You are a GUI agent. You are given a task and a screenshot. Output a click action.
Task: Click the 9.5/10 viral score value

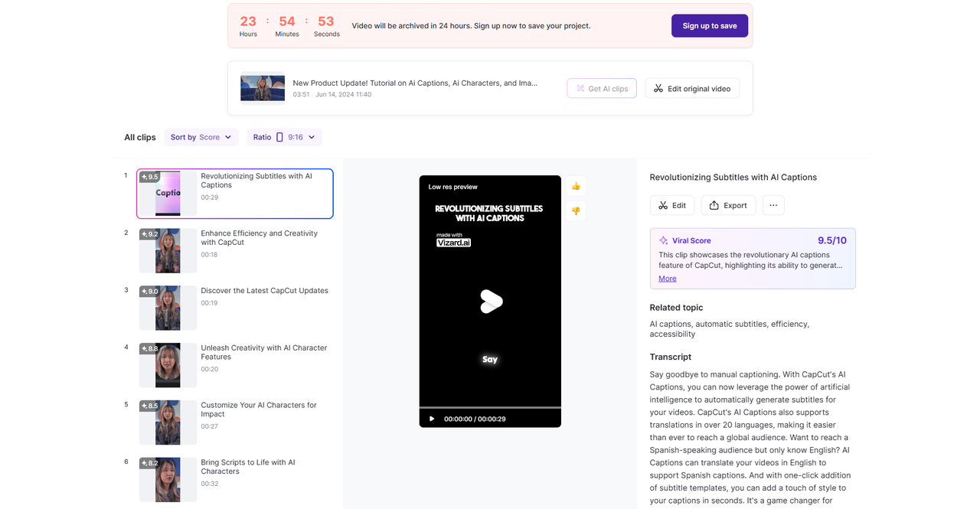(x=831, y=240)
